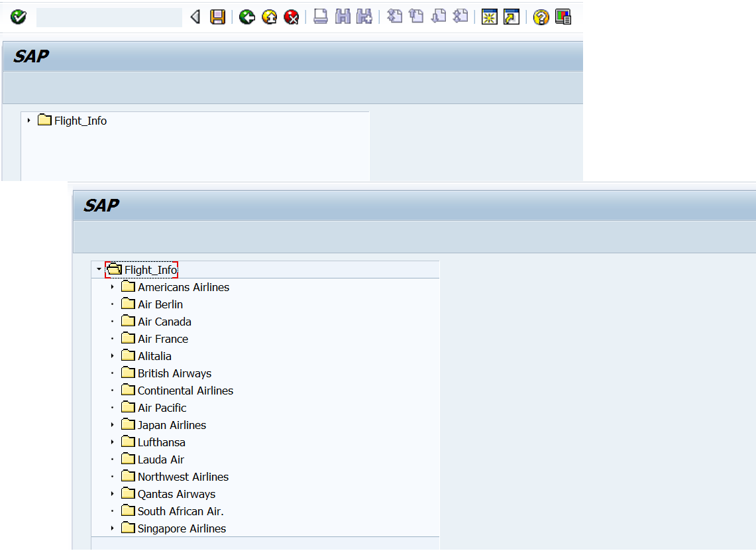Click the Exit session icon
756x551 pixels.
click(270, 17)
